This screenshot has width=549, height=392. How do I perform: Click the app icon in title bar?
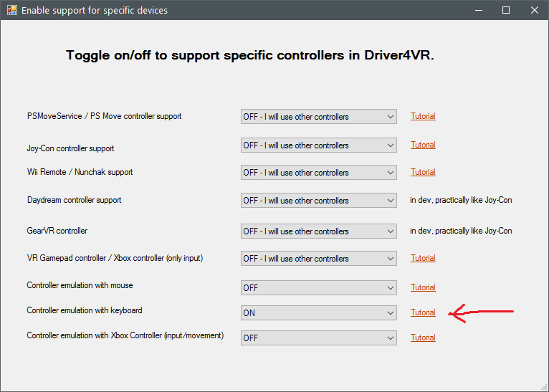click(x=11, y=11)
